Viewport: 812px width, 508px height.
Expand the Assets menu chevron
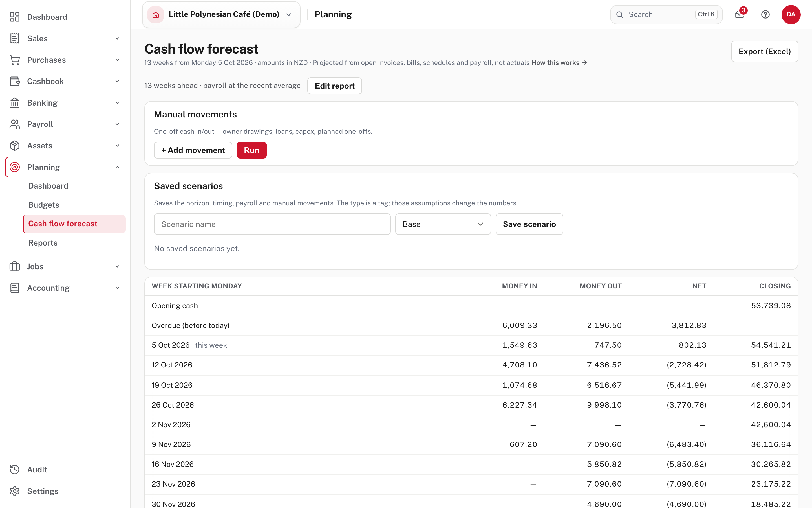point(117,146)
